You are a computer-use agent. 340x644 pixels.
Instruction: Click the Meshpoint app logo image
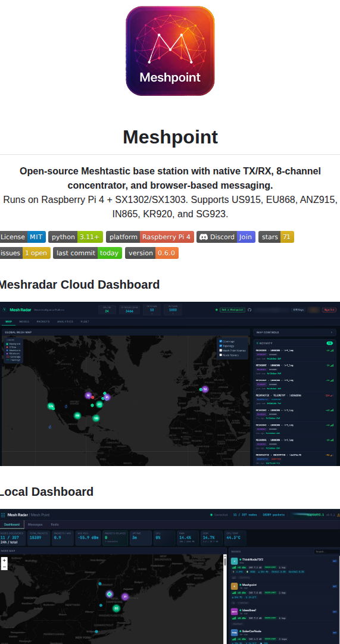tap(170, 51)
